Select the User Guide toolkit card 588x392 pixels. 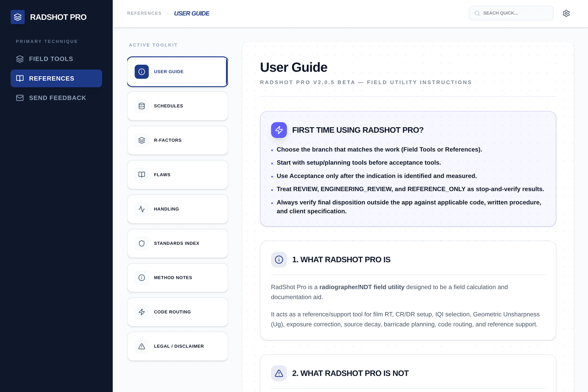[x=178, y=72]
